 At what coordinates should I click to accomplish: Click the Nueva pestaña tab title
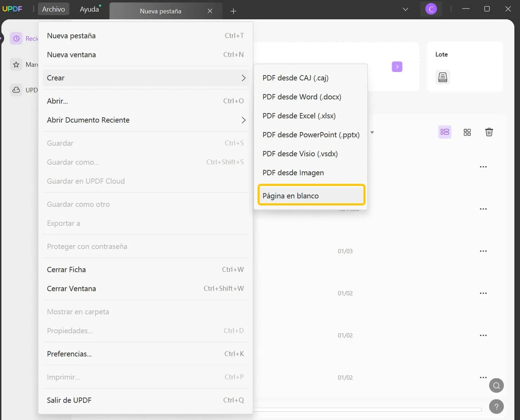pos(160,11)
